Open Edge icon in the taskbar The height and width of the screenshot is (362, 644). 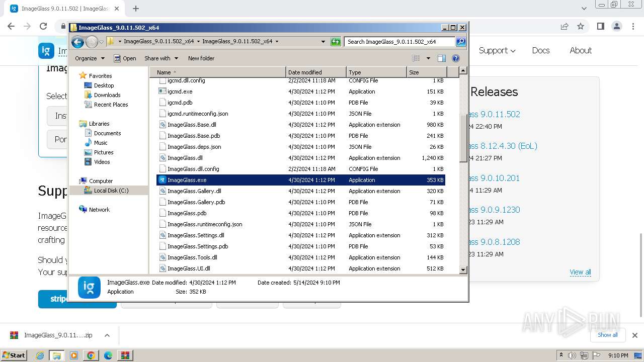pos(108,355)
